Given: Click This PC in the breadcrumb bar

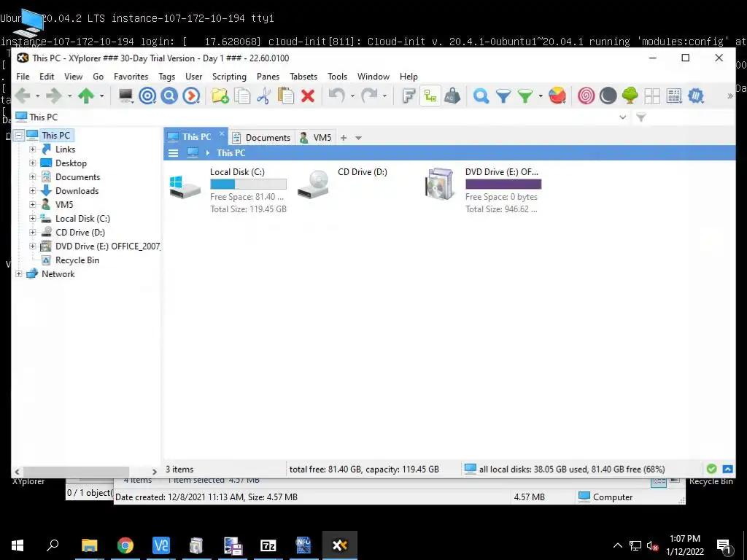Looking at the screenshot, I should click(x=231, y=153).
